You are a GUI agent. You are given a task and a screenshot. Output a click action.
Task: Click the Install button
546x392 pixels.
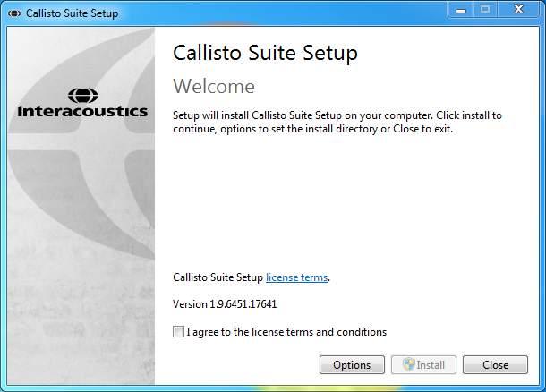(423, 364)
